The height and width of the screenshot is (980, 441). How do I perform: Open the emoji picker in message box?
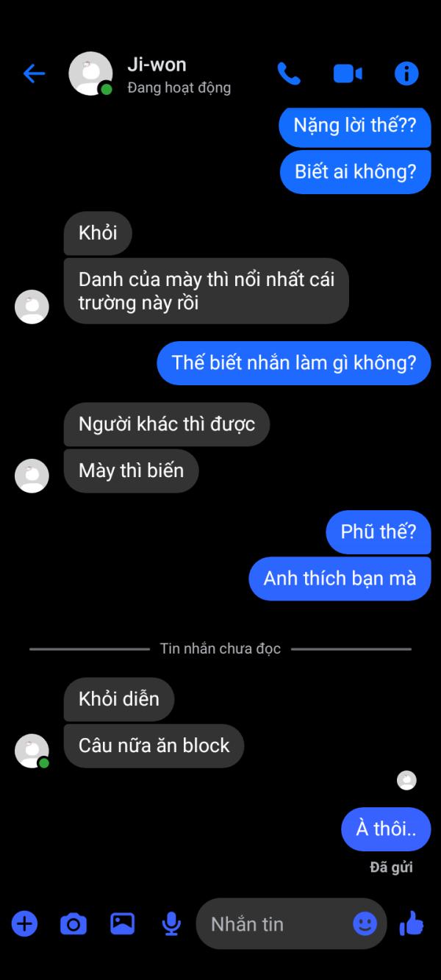click(365, 923)
